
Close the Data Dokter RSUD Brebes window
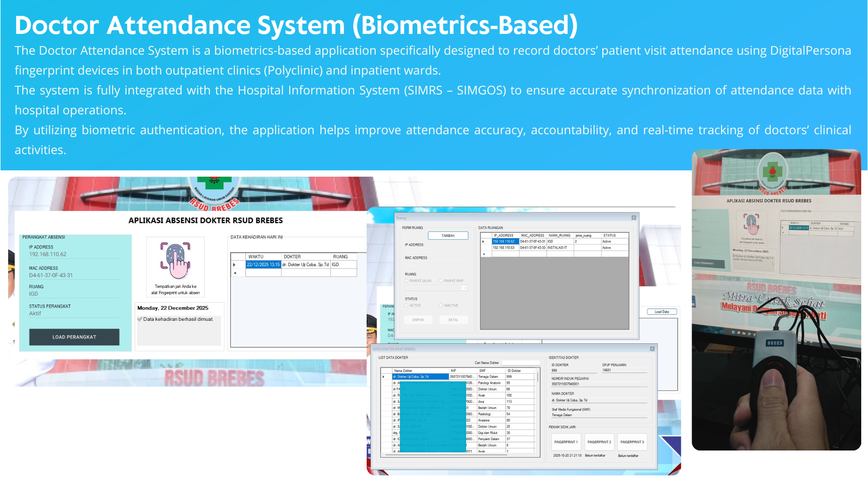652,349
